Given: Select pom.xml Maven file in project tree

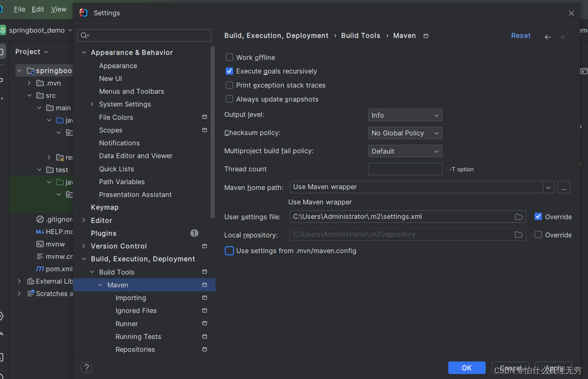Looking at the screenshot, I should click(55, 269).
